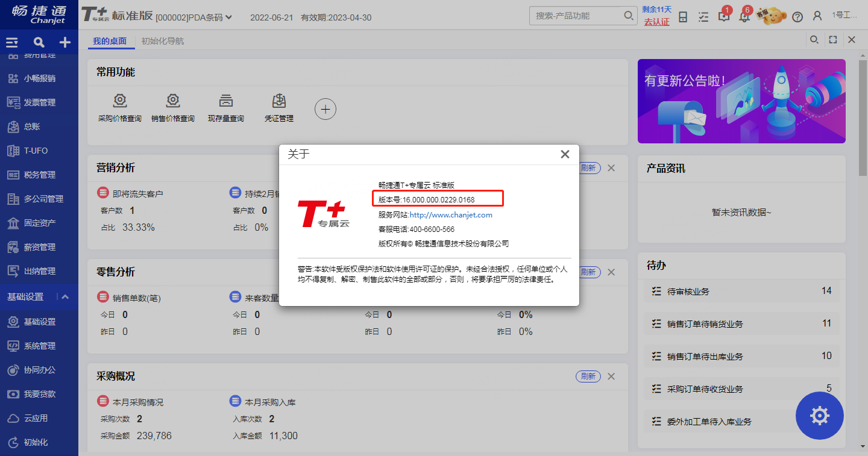Image resolution: width=868 pixels, height=456 pixels.
Task: Click 刷新 on the 零售分析 panel
Action: click(x=588, y=272)
